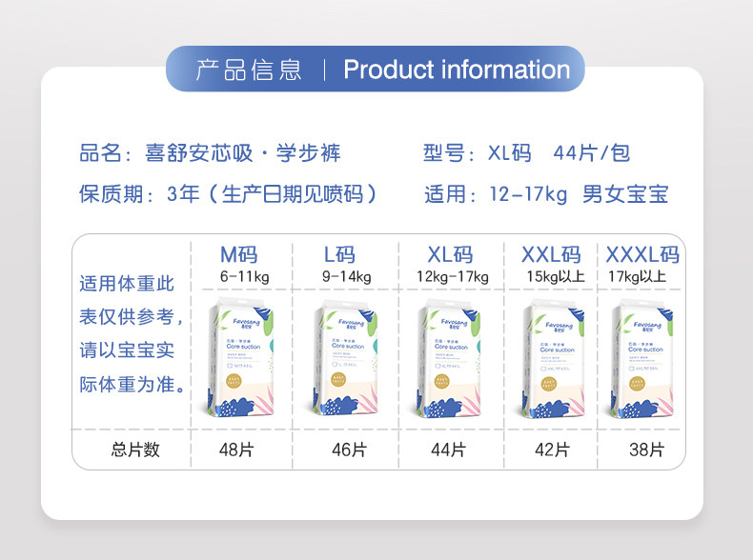Select the XXXL码 size column header
The width and height of the screenshot is (753, 560).
coord(642,255)
